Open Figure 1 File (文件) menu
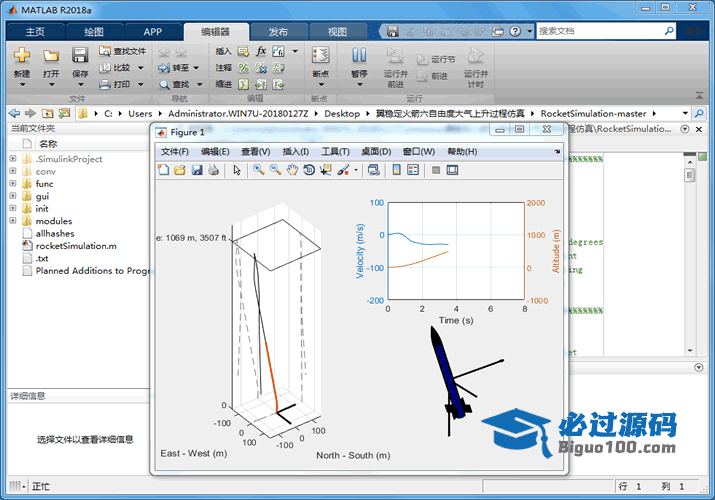The image size is (715, 500). coord(175,151)
